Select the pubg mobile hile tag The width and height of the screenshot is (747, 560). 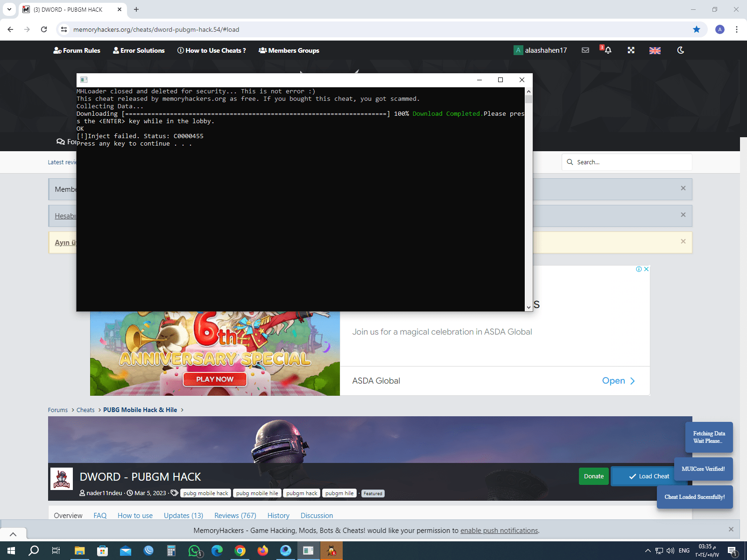[257, 493]
